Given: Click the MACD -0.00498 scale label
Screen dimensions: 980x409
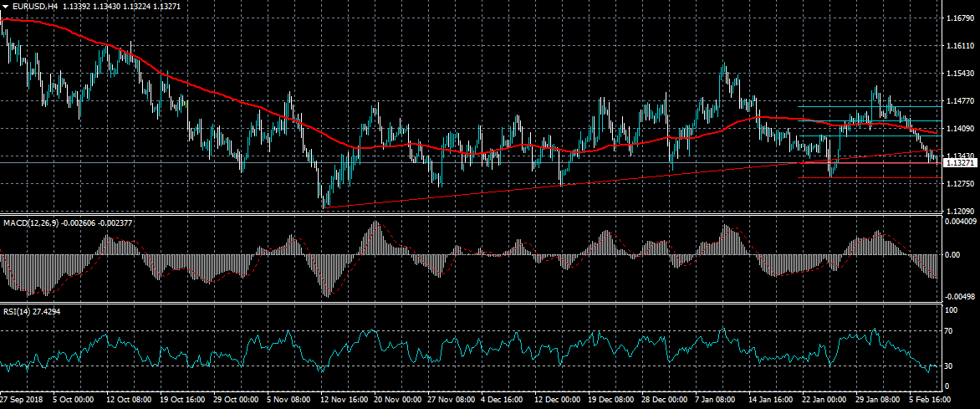Looking at the screenshot, I should [959, 296].
